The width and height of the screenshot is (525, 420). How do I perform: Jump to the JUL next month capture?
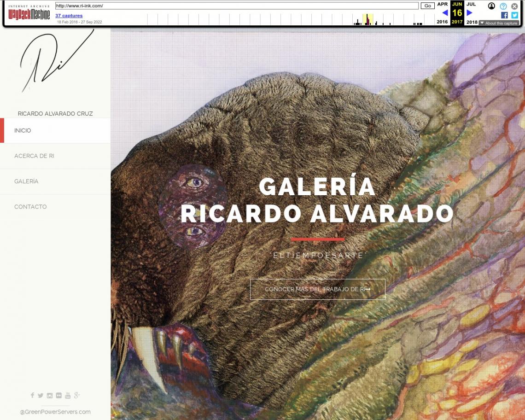tap(471, 4)
